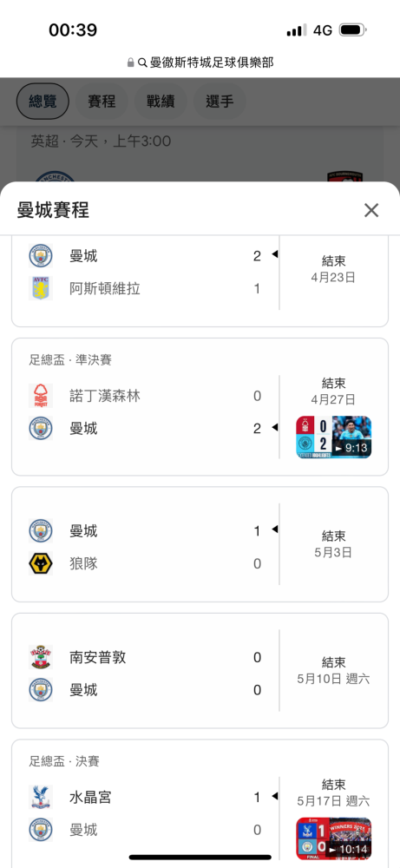Tap 水晶宮 team name in final
The width and height of the screenshot is (400, 868).
(91, 797)
